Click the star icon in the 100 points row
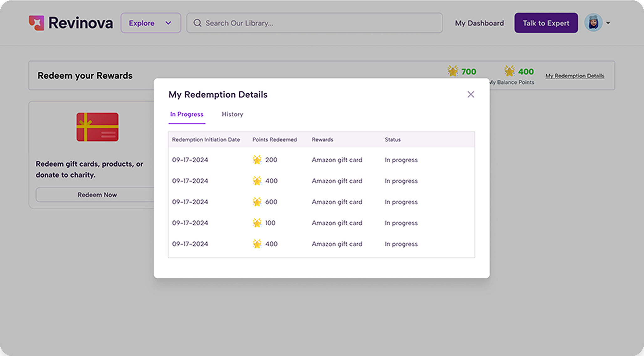644x356 pixels. 257,223
